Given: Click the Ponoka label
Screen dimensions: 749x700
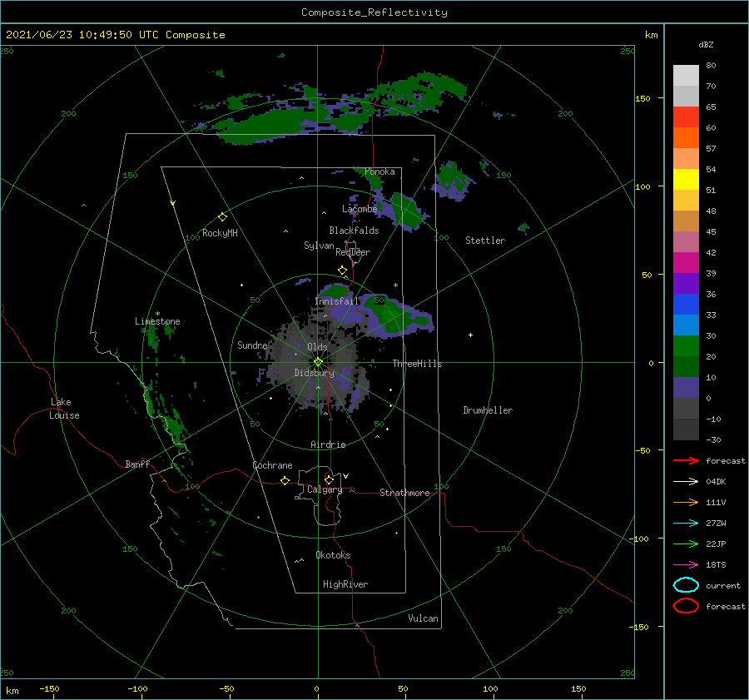Looking at the screenshot, I should pos(379,171).
